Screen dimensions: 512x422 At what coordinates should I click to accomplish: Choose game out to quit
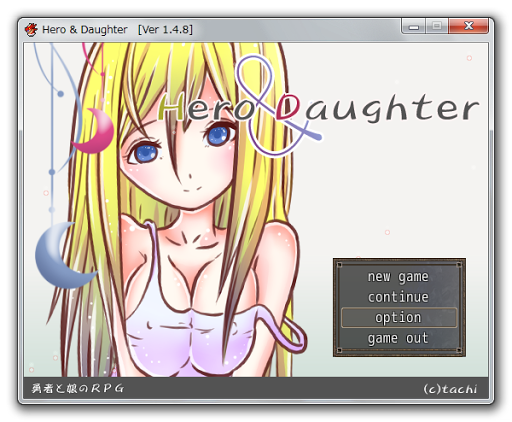point(398,338)
